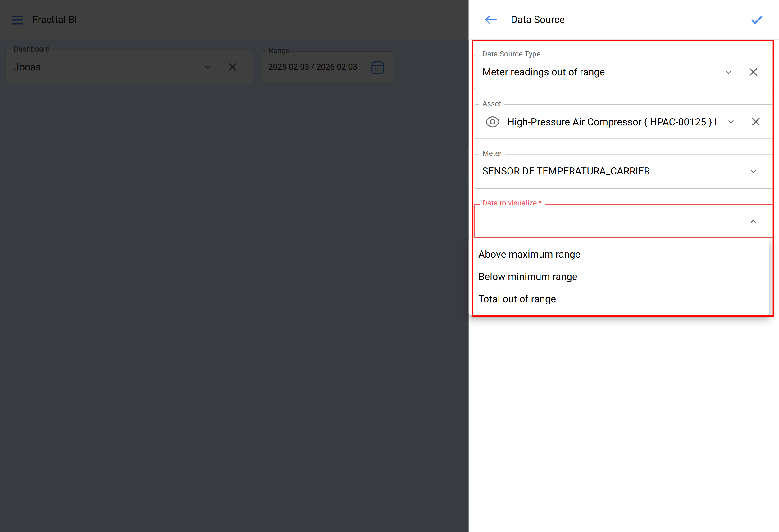Select Above maximum range option

point(529,254)
